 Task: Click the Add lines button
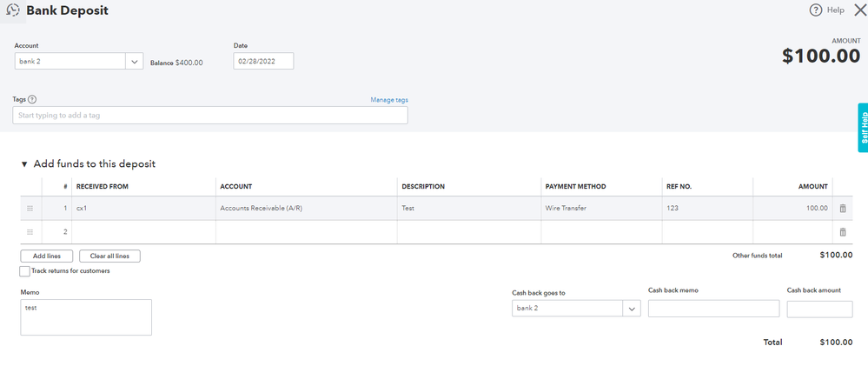tap(46, 256)
